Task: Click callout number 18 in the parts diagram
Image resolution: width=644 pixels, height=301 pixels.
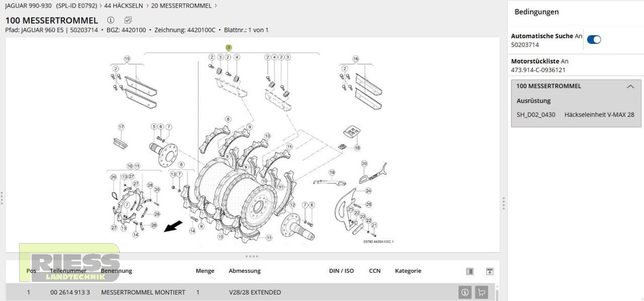Action: 357,148
